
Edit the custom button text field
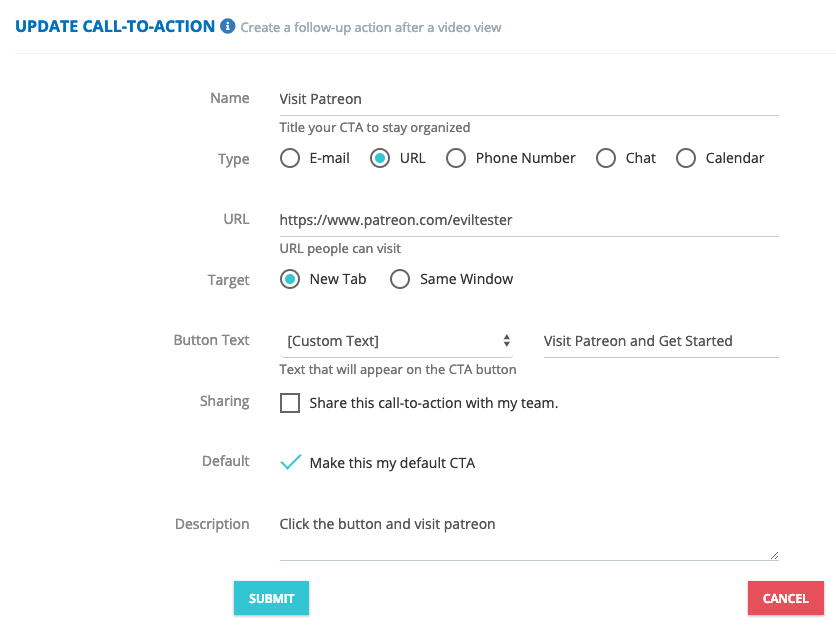pos(661,342)
